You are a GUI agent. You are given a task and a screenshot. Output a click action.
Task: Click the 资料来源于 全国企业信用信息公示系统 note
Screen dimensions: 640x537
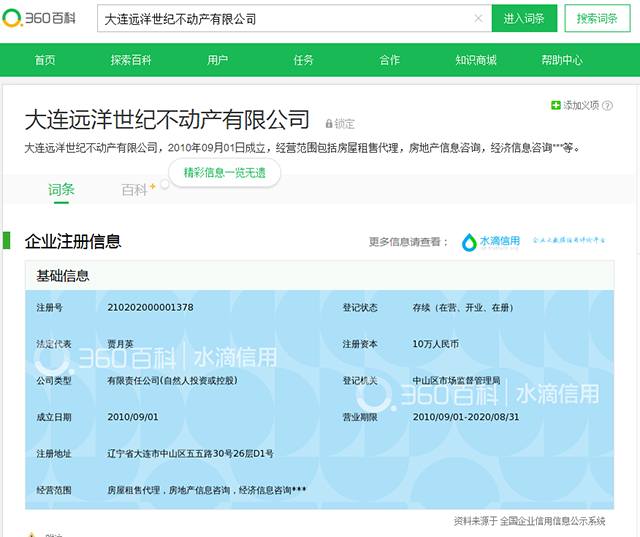coord(529,521)
